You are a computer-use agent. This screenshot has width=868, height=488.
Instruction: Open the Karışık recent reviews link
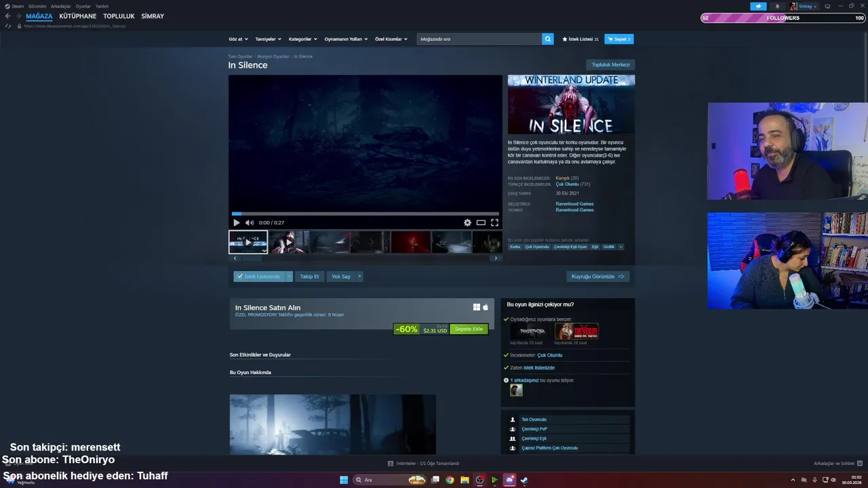562,178
